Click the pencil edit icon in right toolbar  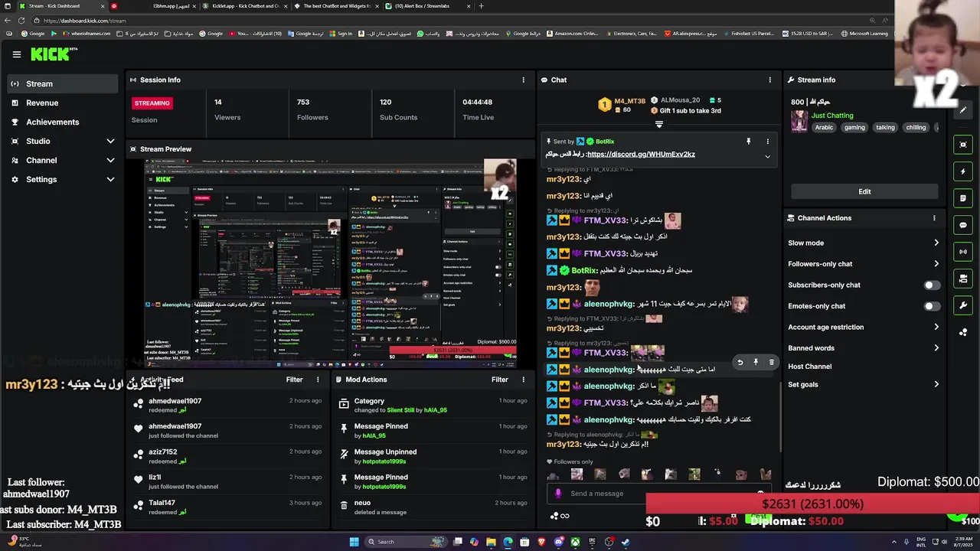(x=963, y=109)
